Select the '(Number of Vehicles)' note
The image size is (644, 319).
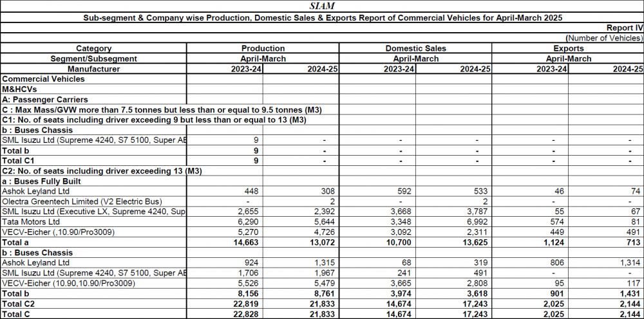coord(604,38)
